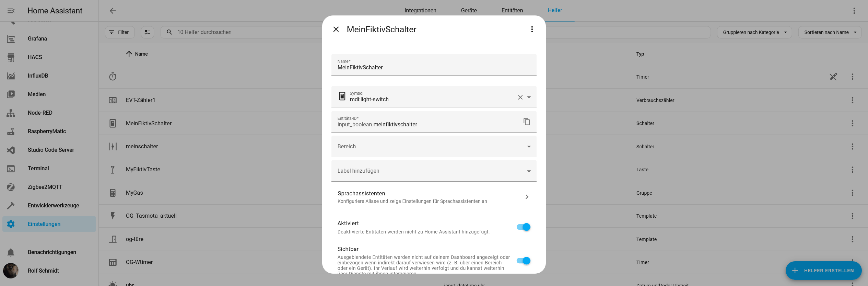
Task: Copy the entity ID to clipboard
Action: 526,122
